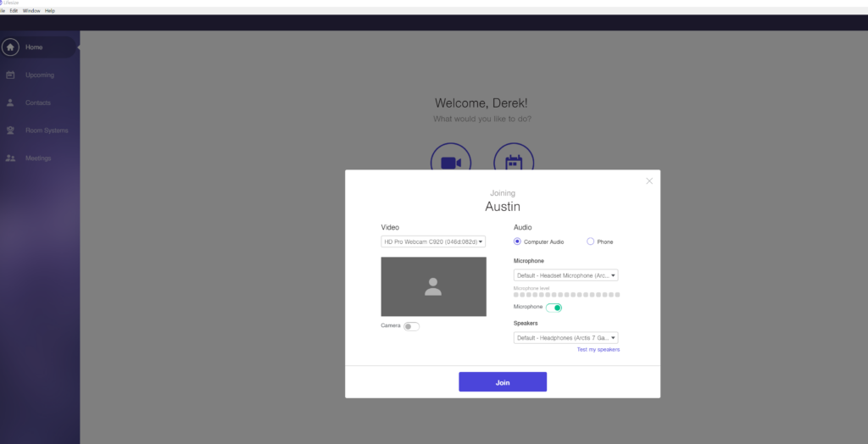Click the camera preview placeholder
The height and width of the screenshot is (444, 868).
[433, 286]
